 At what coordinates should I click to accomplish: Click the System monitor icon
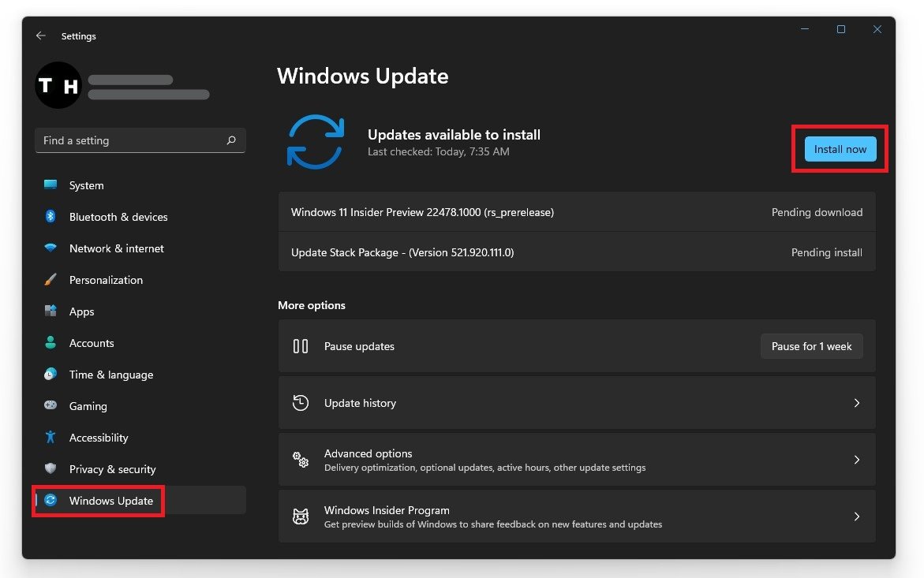(51, 185)
